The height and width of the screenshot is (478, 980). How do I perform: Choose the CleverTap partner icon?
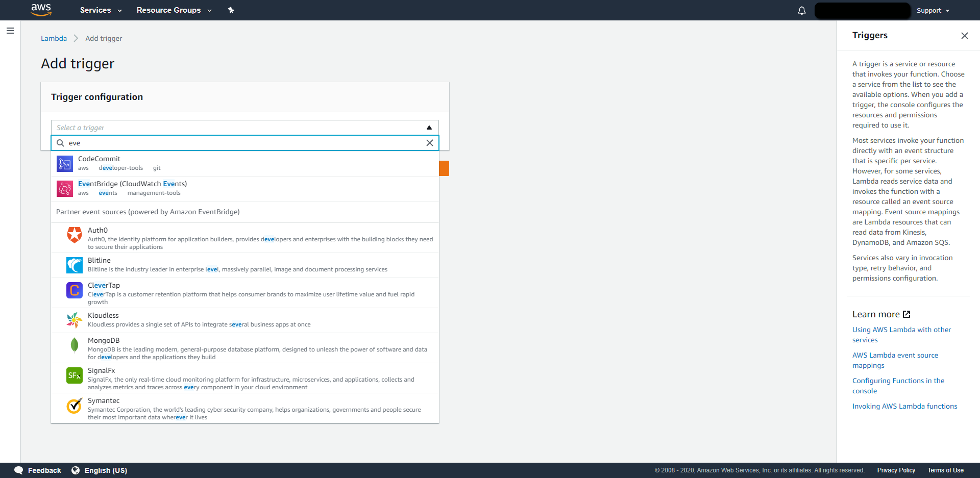(75, 290)
